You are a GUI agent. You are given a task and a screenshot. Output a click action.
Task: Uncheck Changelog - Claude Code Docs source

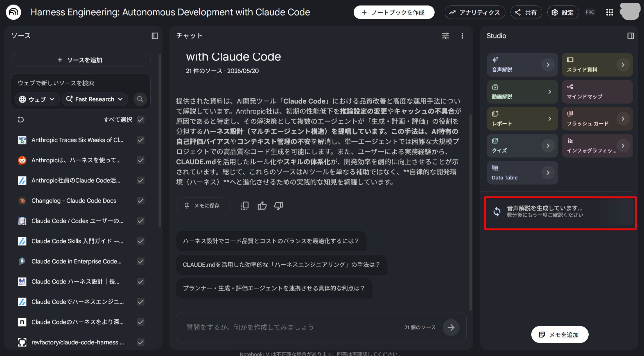pos(141,201)
